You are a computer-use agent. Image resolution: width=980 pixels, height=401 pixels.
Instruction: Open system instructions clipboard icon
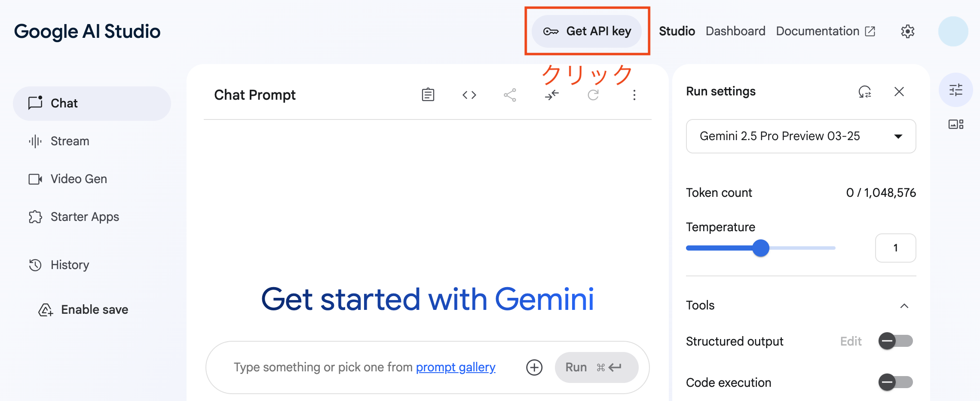[428, 95]
